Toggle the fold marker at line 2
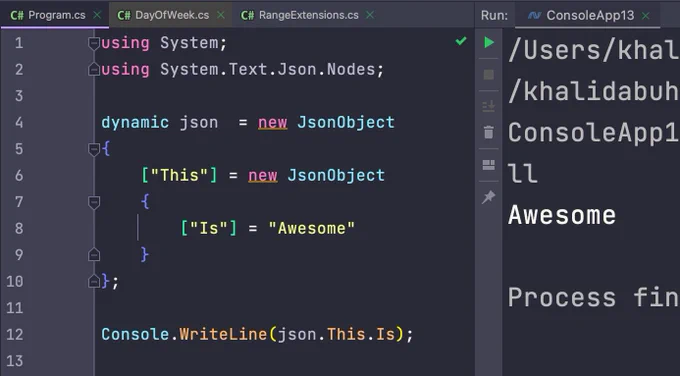The width and height of the screenshot is (680, 376). click(94, 69)
